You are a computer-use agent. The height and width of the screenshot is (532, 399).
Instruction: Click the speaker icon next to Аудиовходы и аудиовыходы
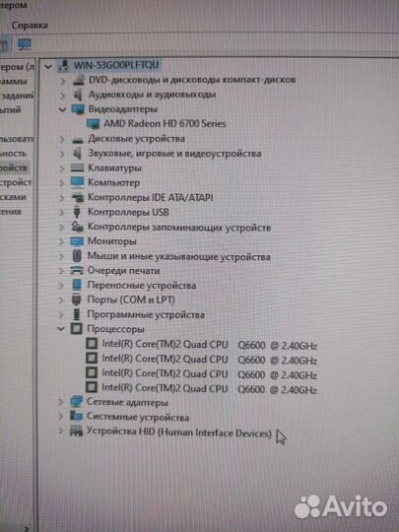[x=78, y=95]
